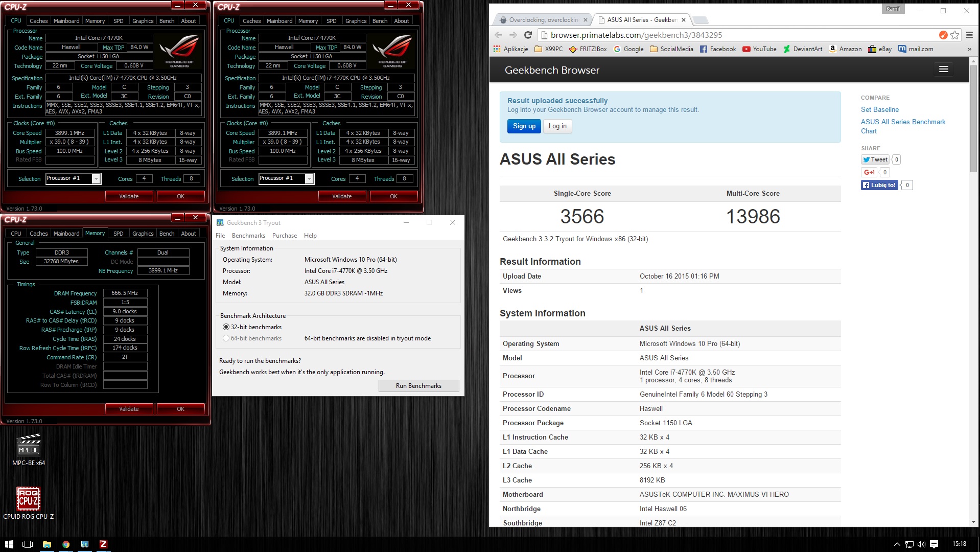The image size is (980, 552).
Task: Click the Kamil Chrome profile button
Action: point(893,9)
